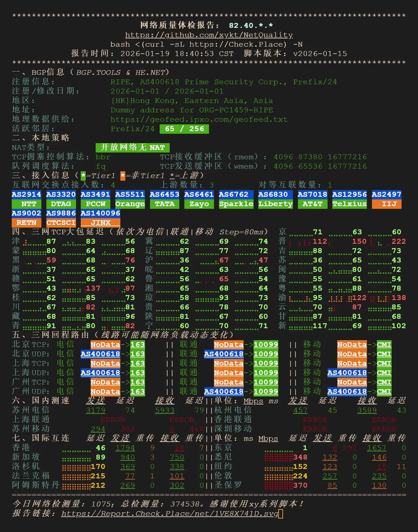Click the Sparkle Tier1 label
Image resolution: width=418 pixels, height=532 pixels.
click(236, 204)
